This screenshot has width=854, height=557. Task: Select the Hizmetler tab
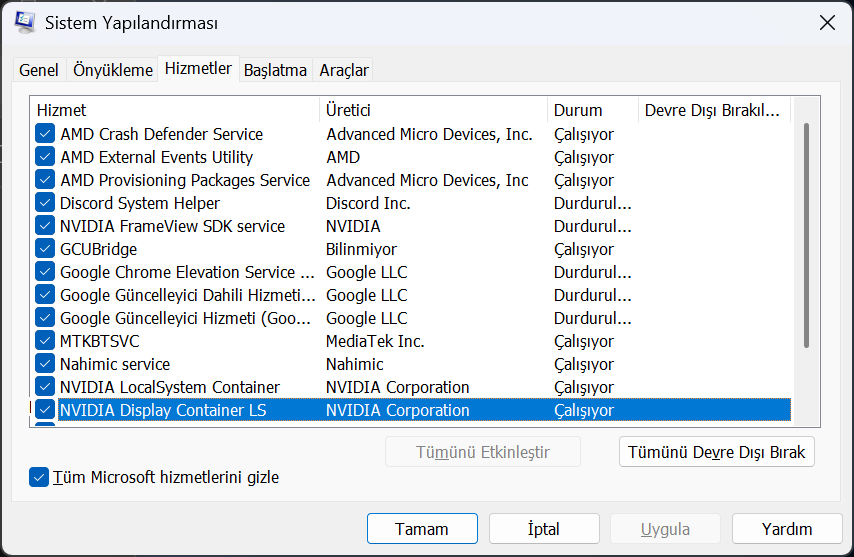[198, 69]
